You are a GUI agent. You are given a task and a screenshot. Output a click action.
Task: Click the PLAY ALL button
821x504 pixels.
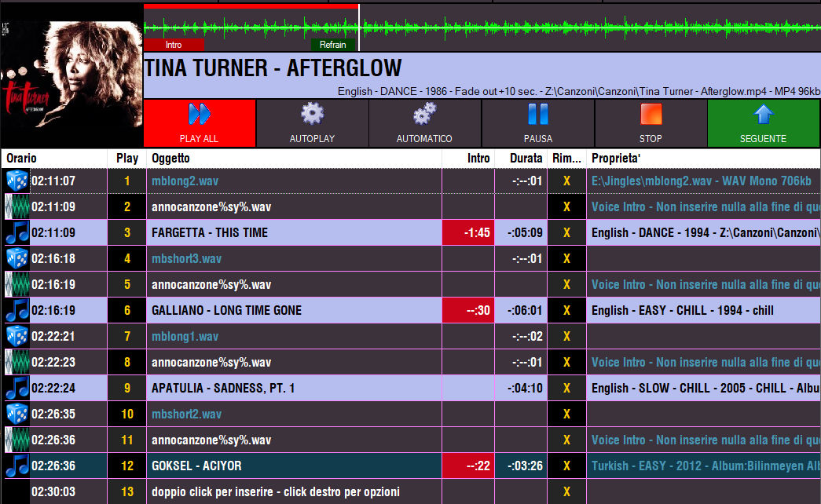coord(200,123)
